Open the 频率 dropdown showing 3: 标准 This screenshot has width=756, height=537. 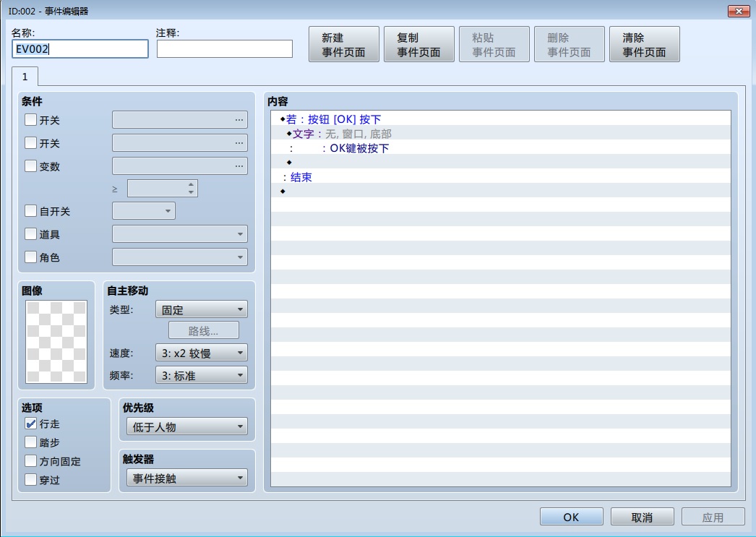pos(202,375)
